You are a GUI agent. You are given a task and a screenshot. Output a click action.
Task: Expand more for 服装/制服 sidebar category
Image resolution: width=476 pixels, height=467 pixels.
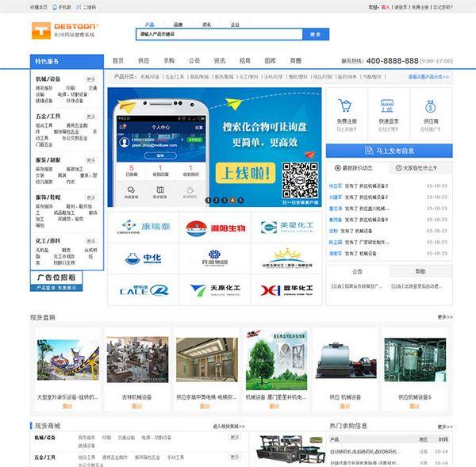(90, 160)
